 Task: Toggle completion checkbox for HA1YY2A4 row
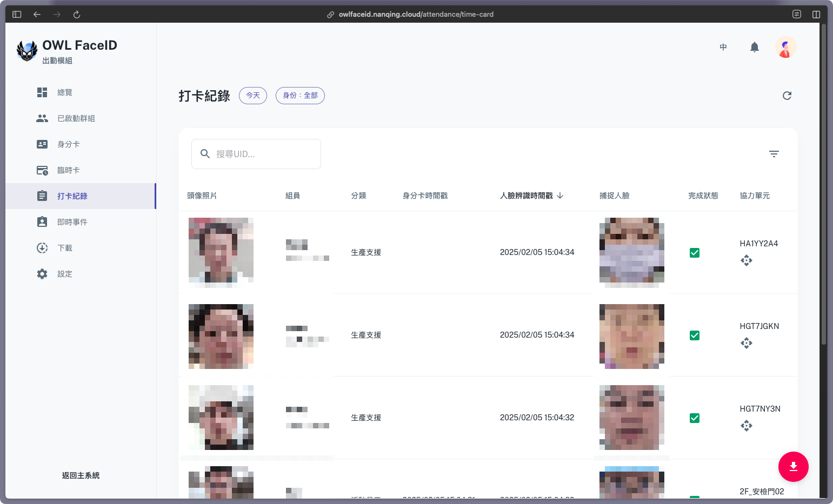coord(695,253)
